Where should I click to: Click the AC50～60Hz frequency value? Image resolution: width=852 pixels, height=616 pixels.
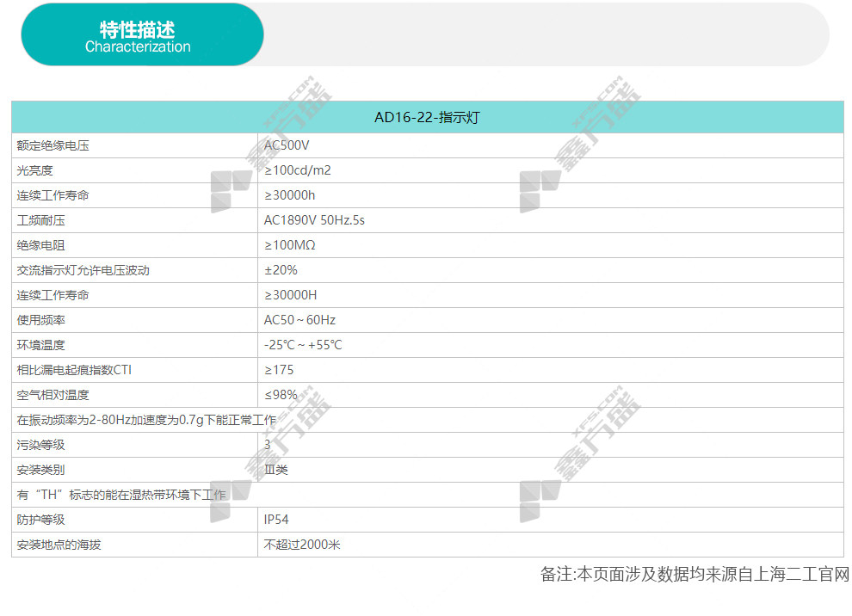click(x=299, y=320)
